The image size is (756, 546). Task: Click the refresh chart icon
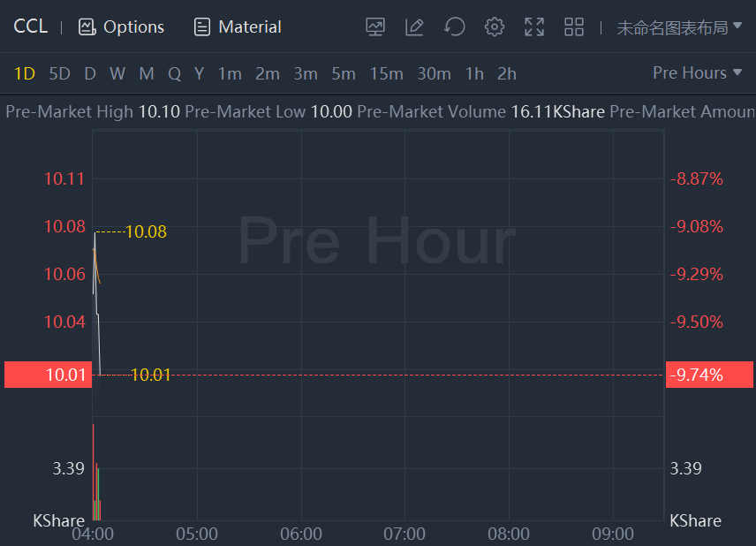[x=454, y=27]
